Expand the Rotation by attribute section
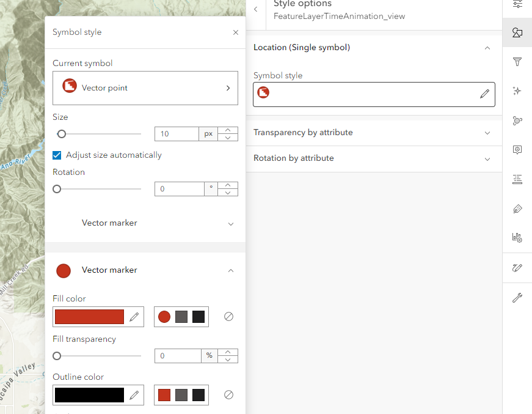Image resolution: width=532 pixels, height=414 pixels. point(487,158)
